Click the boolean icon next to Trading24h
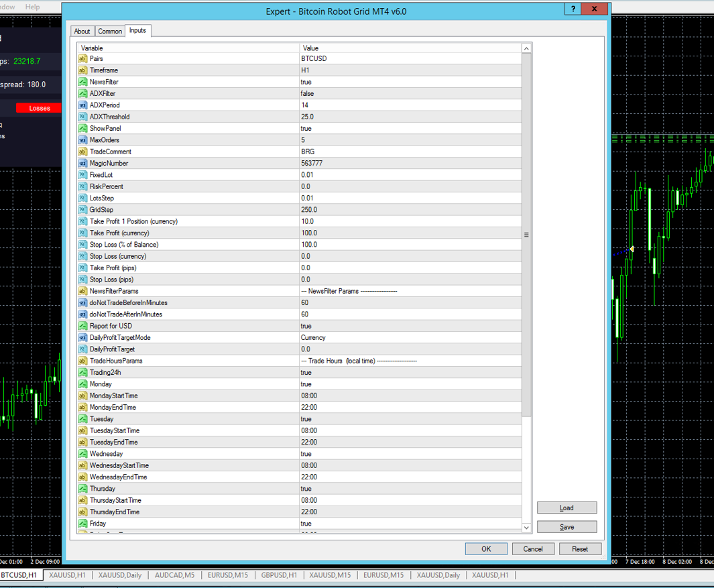 pyautogui.click(x=83, y=373)
